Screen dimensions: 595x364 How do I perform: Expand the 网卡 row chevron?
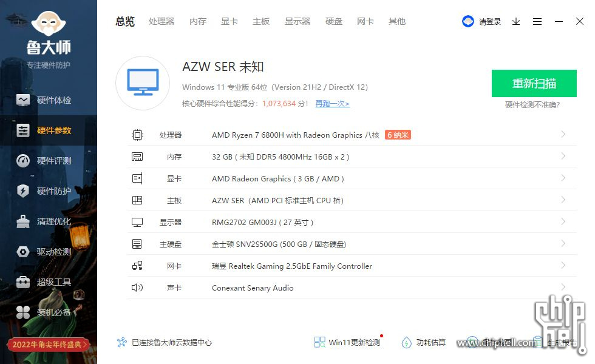pyautogui.click(x=563, y=265)
